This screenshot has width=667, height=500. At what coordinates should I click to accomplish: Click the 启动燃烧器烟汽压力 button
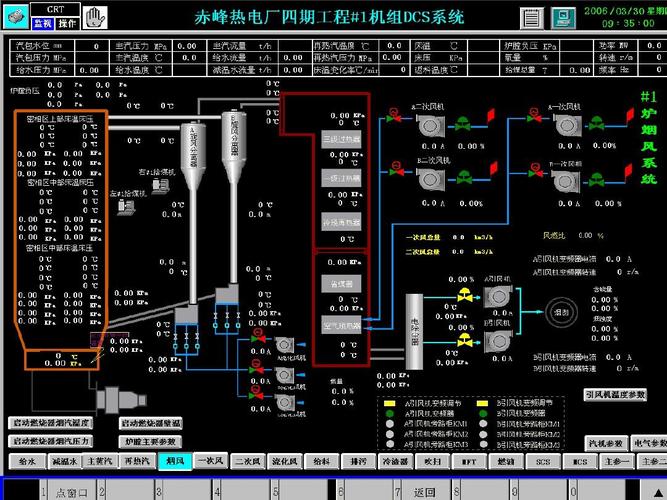[51, 441]
